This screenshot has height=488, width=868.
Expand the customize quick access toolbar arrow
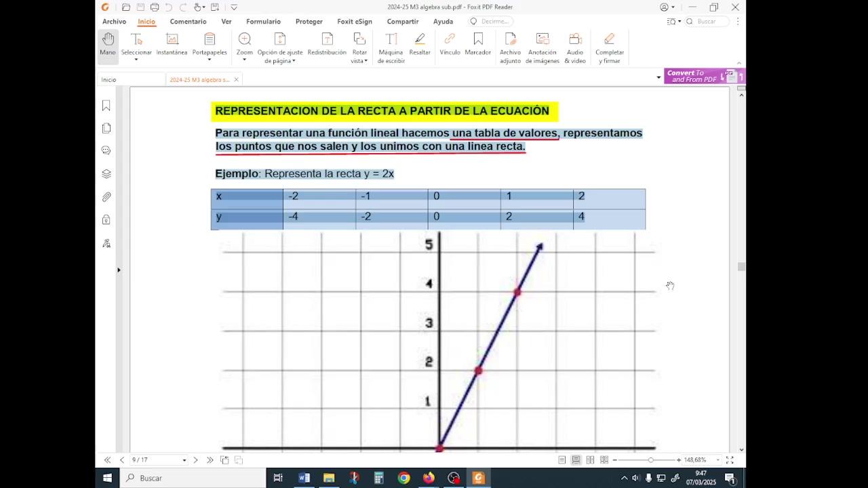coord(234,7)
